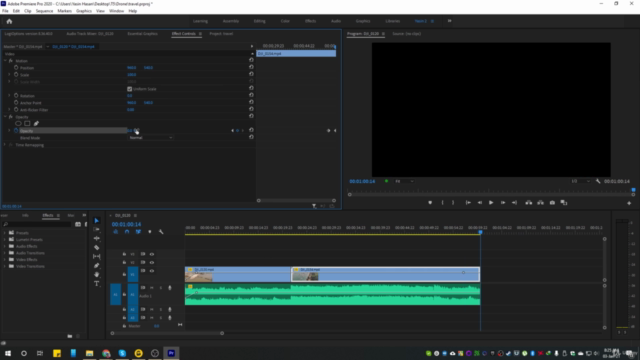Select the Pen tool in the toolbar

pyautogui.click(x=97, y=266)
